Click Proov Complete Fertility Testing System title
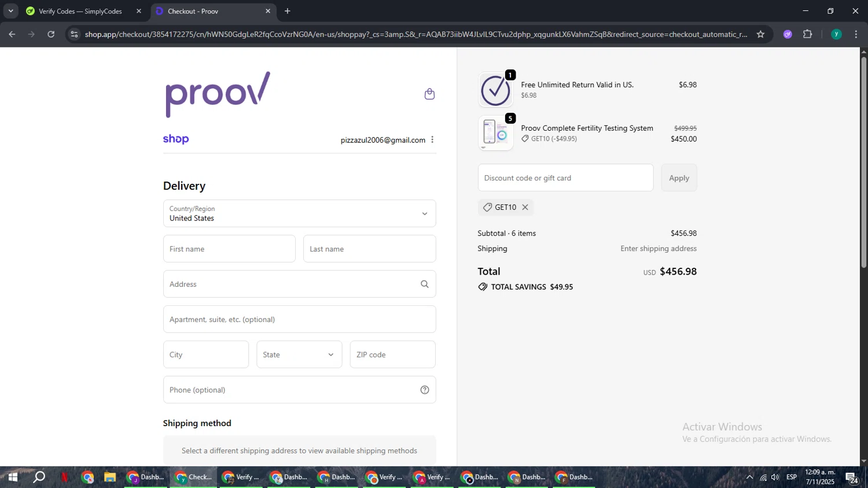 click(x=587, y=128)
